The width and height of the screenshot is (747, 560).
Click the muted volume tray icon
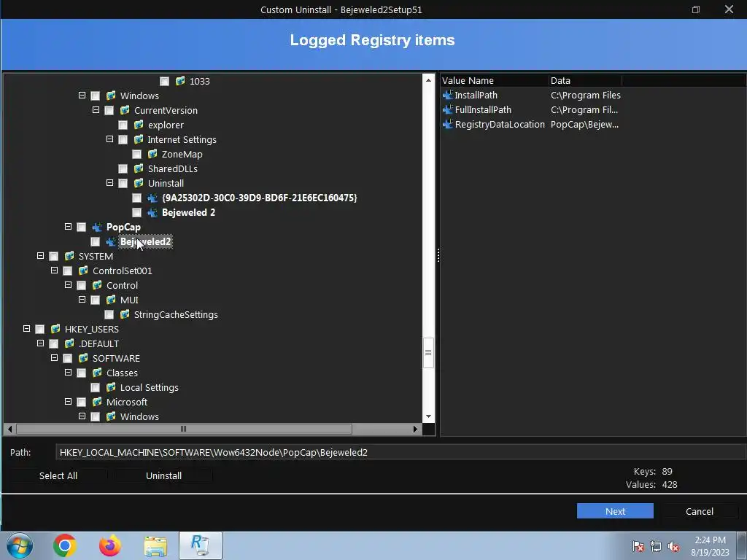click(673, 547)
